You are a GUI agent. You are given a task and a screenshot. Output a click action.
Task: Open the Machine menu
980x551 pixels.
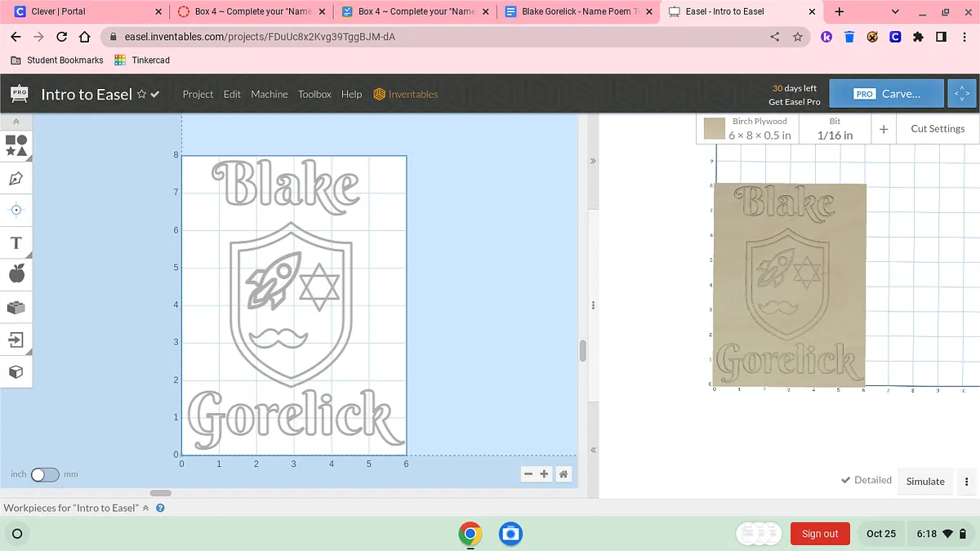pos(269,94)
